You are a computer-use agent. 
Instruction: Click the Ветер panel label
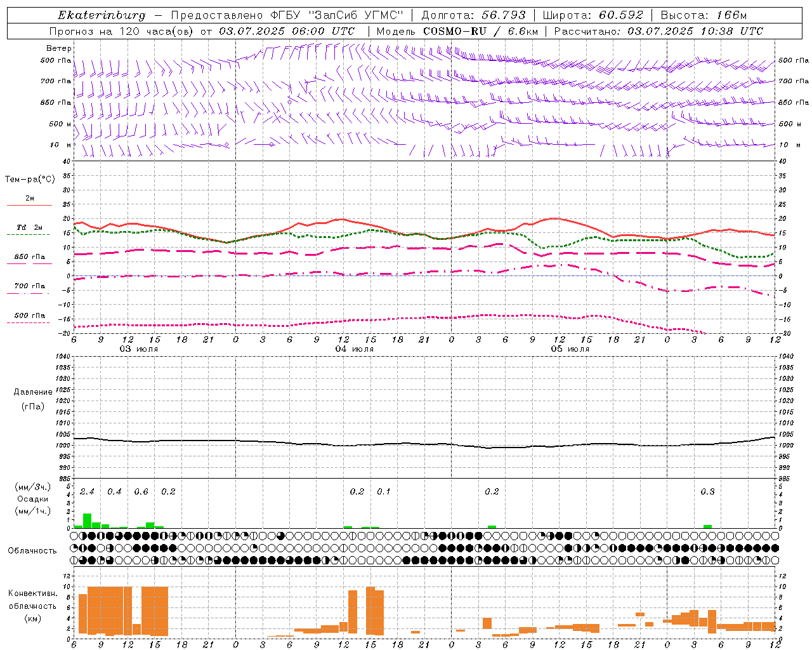[58, 48]
